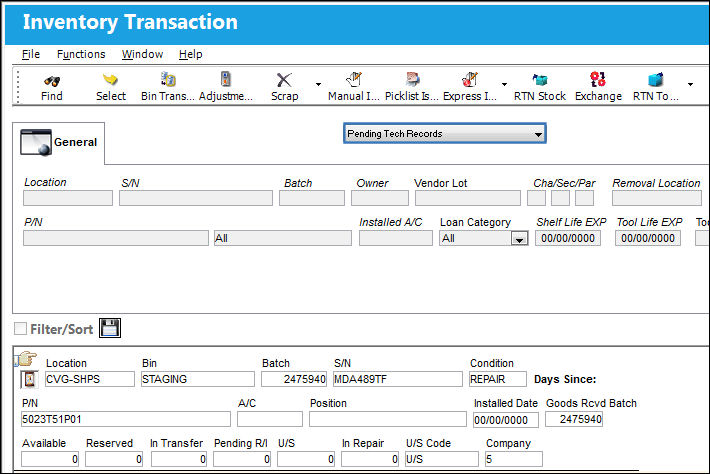
Task: Click the RTN To toolbar icon
Action: click(656, 80)
